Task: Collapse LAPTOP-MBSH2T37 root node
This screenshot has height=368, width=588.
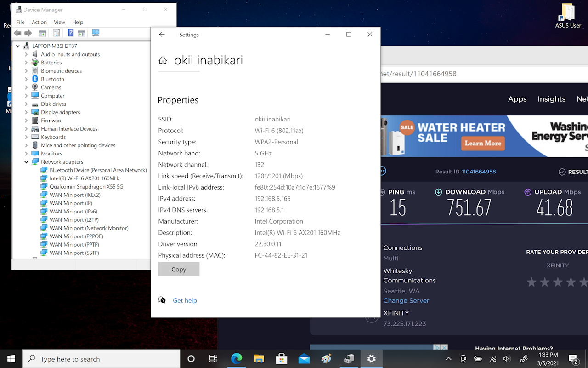Action: point(17,46)
